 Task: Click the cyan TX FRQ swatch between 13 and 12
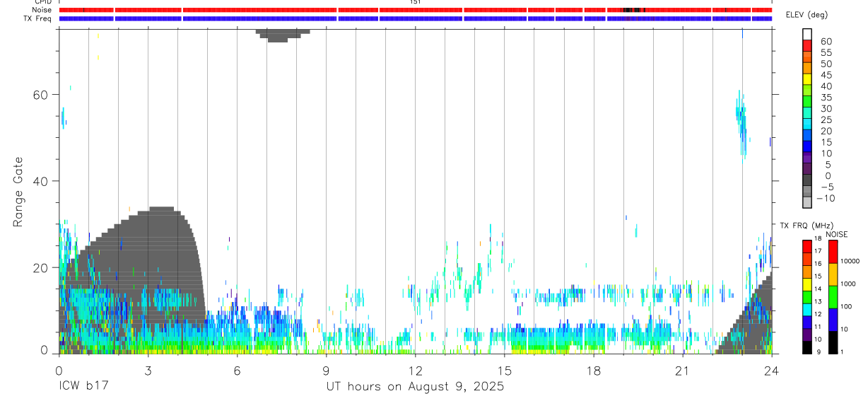pyautogui.click(x=807, y=310)
